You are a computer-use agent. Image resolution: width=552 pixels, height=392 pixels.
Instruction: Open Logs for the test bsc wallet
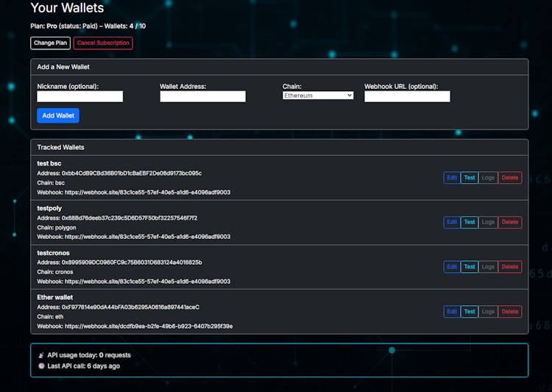[x=488, y=178]
